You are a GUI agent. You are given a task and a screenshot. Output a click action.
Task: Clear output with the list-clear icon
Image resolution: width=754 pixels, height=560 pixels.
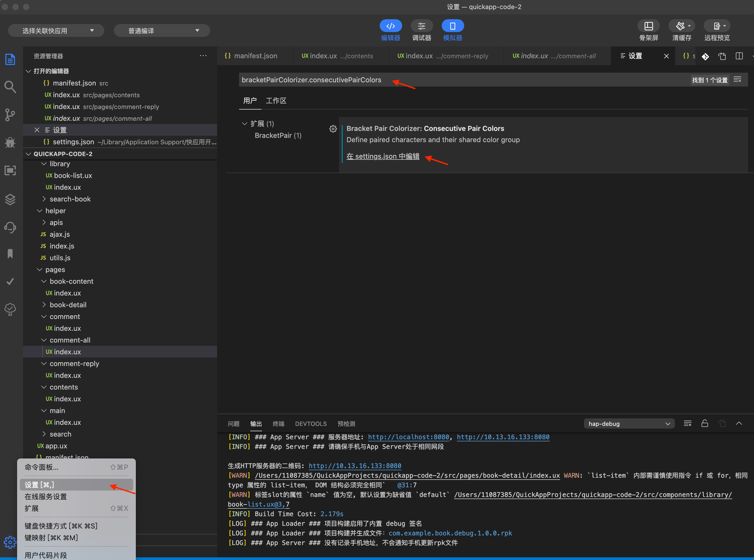[687, 423]
